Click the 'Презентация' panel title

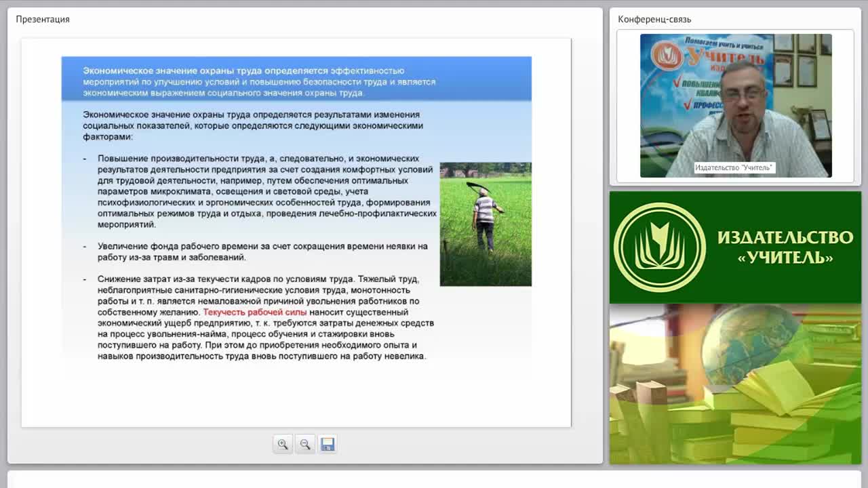[43, 19]
